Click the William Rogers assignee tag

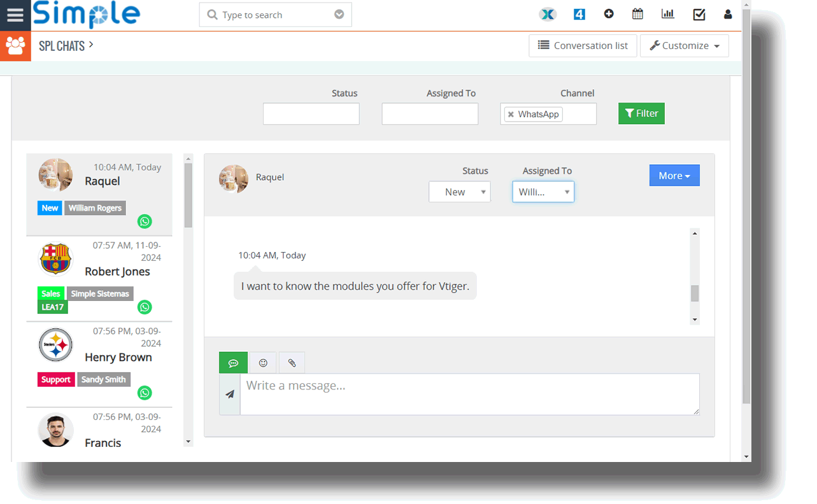click(x=95, y=208)
